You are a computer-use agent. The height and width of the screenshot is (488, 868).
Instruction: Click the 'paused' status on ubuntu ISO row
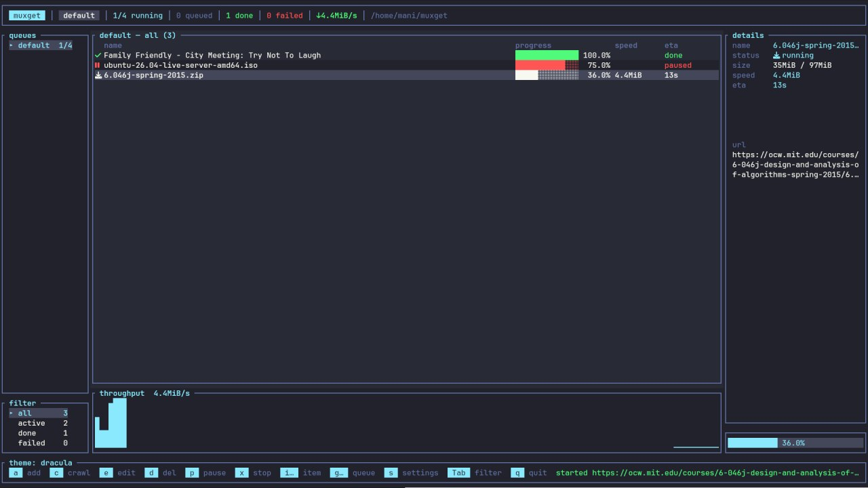(678, 66)
